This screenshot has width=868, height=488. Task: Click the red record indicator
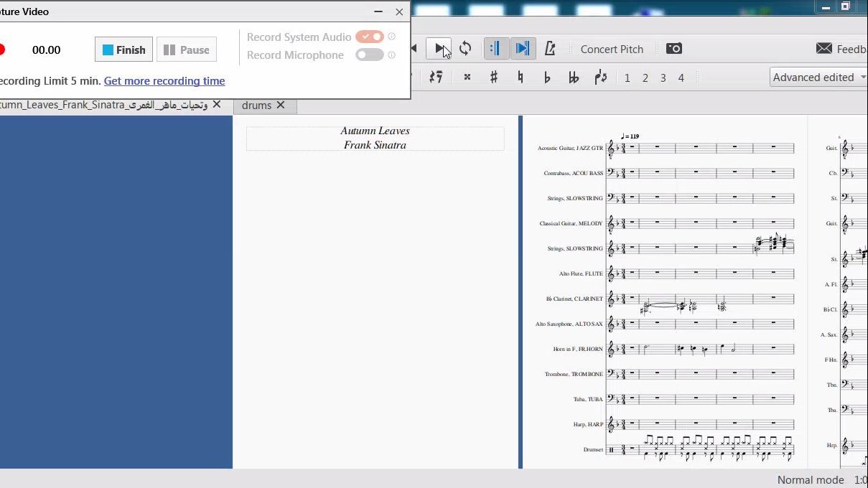pyautogui.click(x=1, y=50)
